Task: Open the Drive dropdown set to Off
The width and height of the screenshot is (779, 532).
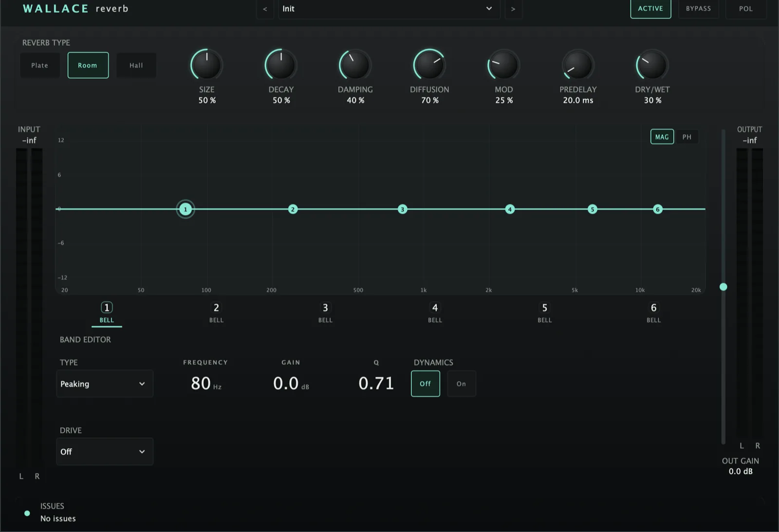Action: (x=105, y=452)
